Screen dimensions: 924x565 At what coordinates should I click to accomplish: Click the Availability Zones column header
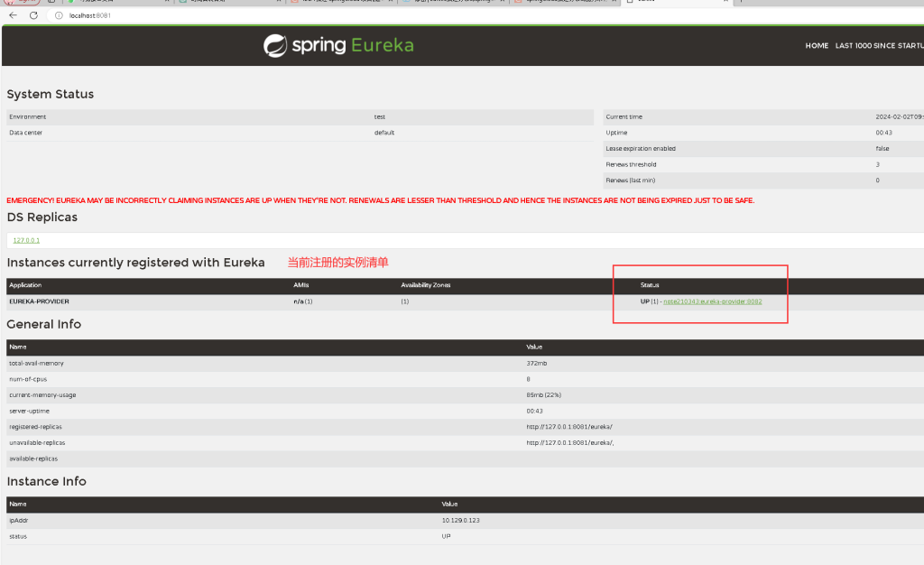click(426, 285)
